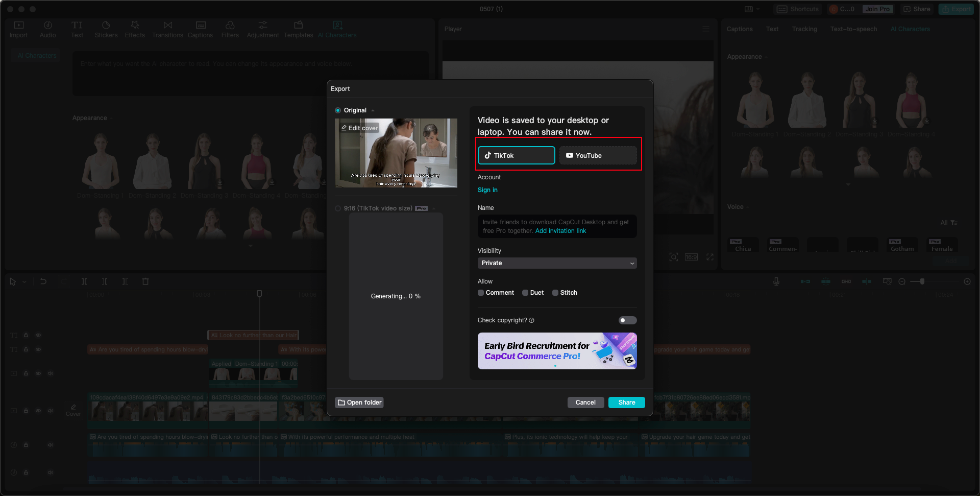
Task: Open the Early Bird Recruitment banner
Action: (557, 351)
